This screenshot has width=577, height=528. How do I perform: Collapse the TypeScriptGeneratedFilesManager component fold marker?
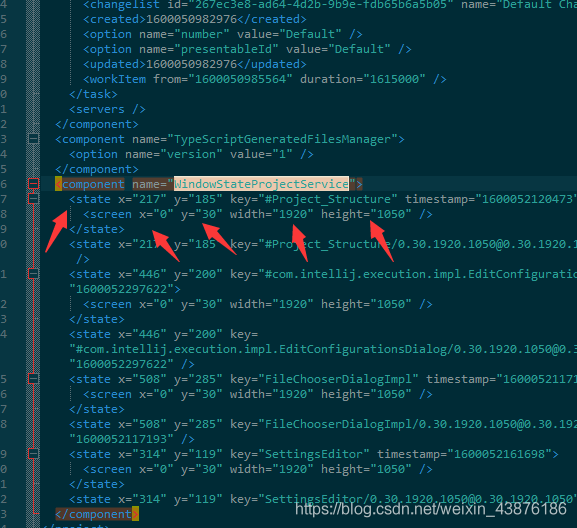pos(33,139)
